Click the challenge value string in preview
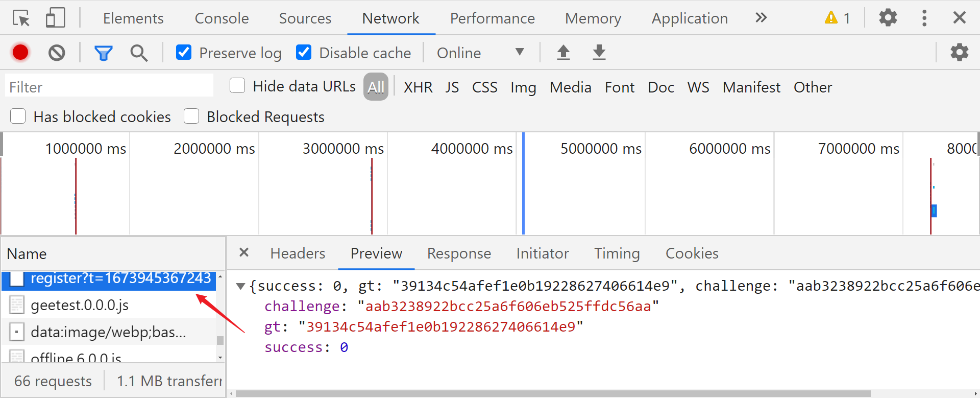Screen dimensions: 980x398 click(x=508, y=307)
